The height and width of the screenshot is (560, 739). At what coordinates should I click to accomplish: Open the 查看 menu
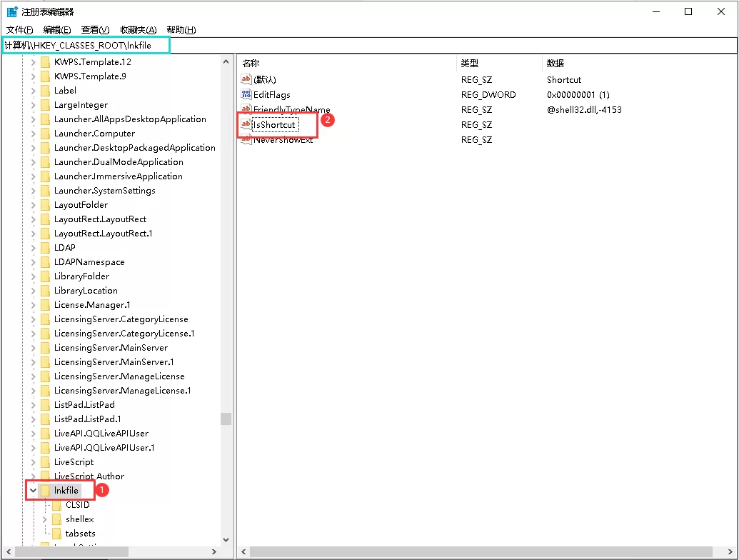point(94,29)
